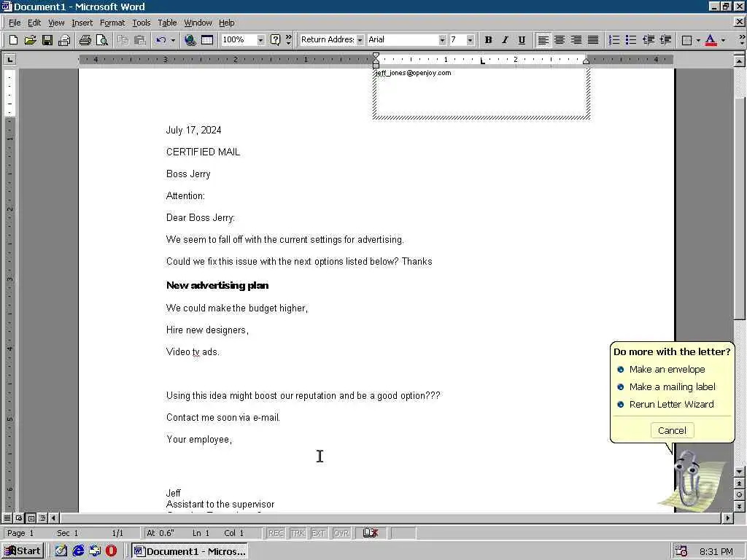Click the ruler right indent marker
This screenshot has width=747, height=560.
coord(586,61)
